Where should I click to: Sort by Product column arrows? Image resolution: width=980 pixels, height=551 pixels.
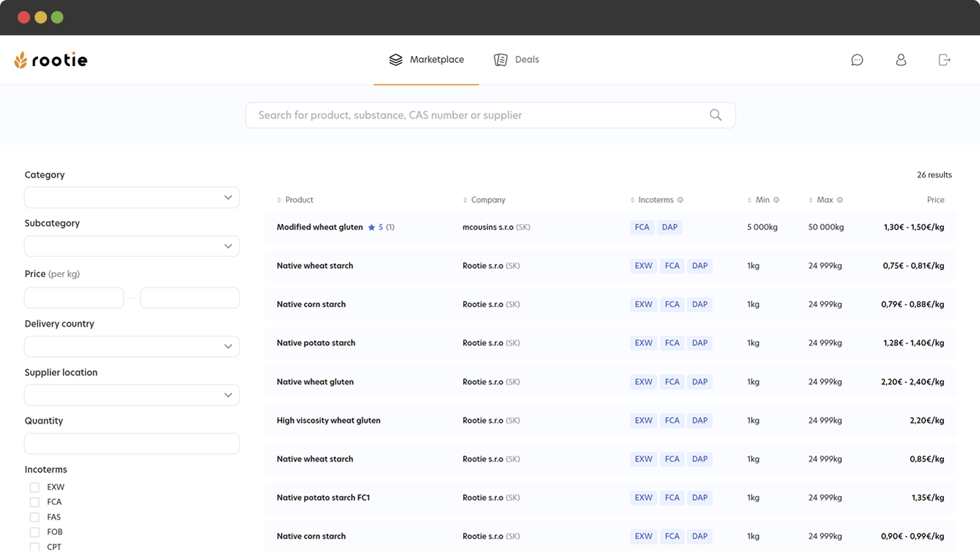click(279, 200)
